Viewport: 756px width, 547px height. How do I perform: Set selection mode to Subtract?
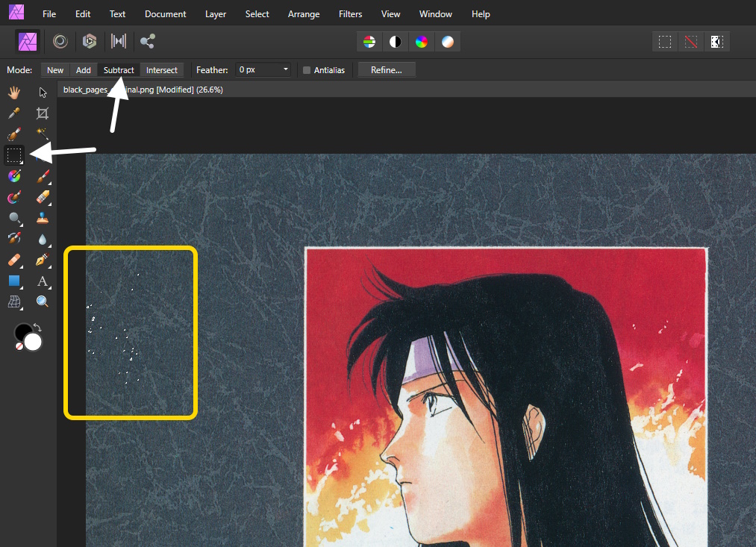[119, 70]
